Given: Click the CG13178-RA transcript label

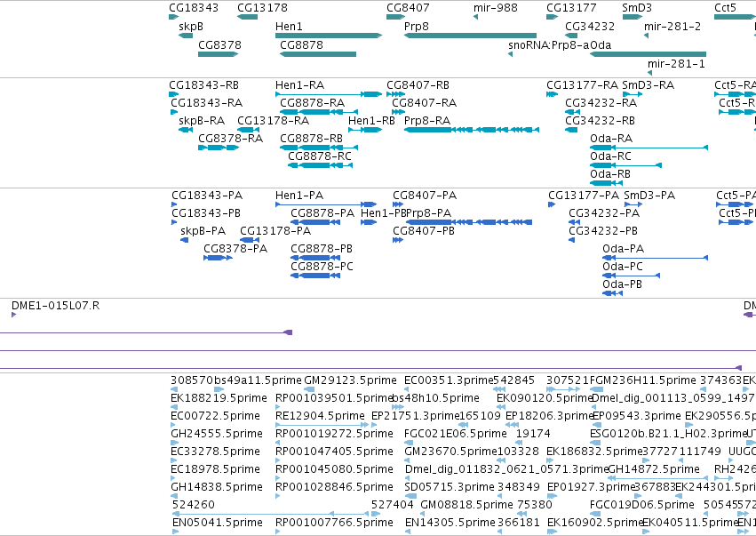Looking at the screenshot, I should pyautogui.click(x=274, y=121).
